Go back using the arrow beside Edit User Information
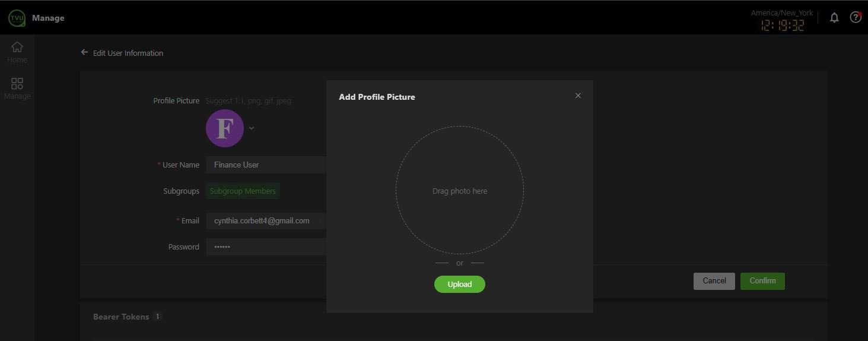Image resolution: width=868 pixels, height=341 pixels. (x=84, y=52)
